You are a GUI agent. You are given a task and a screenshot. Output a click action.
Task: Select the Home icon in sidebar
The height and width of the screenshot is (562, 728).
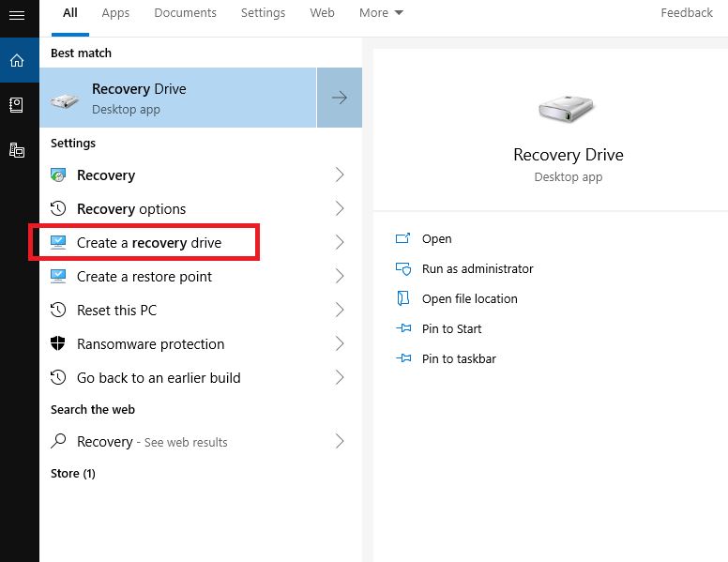pos(17,60)
